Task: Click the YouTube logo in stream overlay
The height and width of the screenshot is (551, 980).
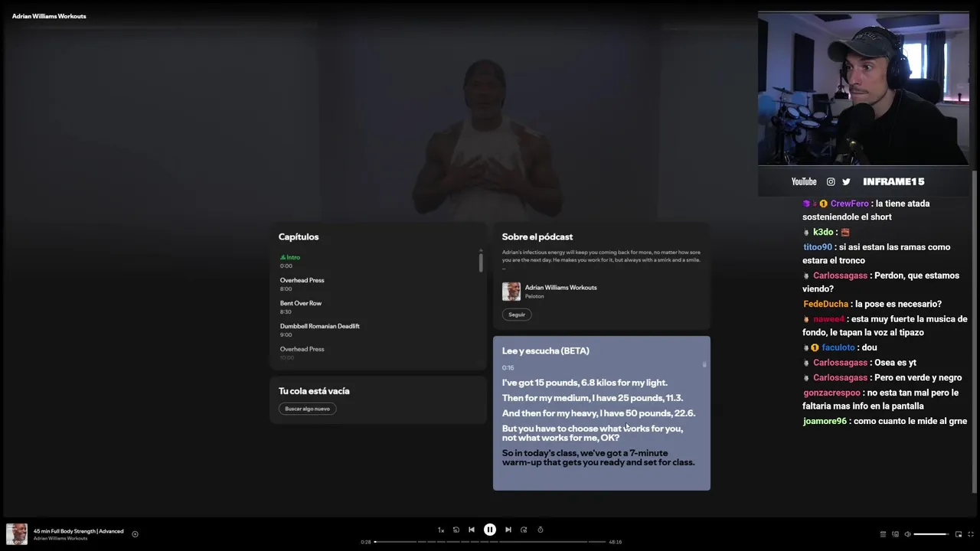Action: click(x=804, y=181)
